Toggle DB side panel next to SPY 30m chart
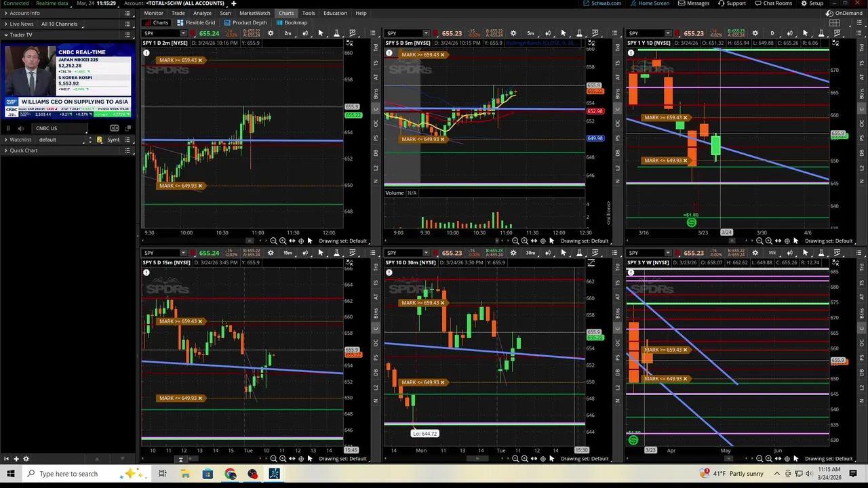The image size is (868, 488). click(x=618, y=373)
